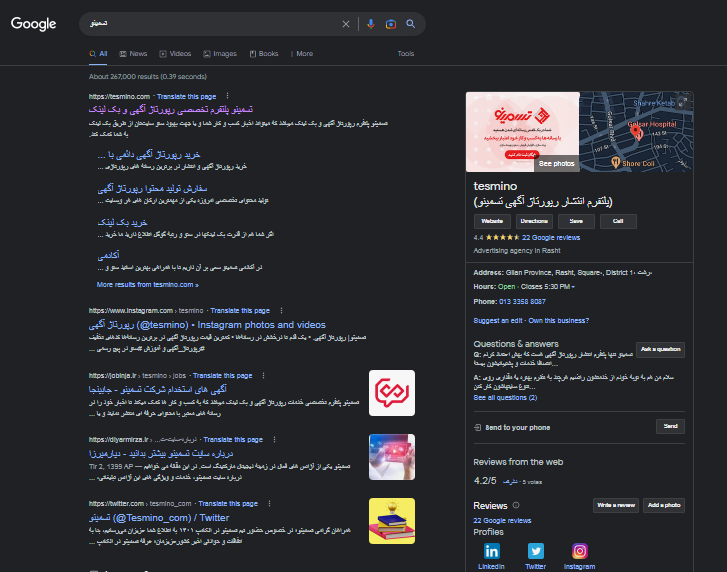Image resolution: width=727 pixels, height=572 pixels.
Task: Click the Ask a question button
Action: (661, 350)
